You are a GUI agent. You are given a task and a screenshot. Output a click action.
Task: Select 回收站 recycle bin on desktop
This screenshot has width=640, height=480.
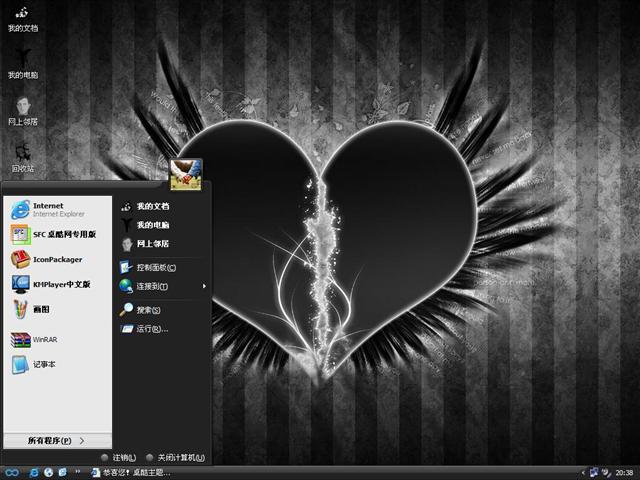click(23, 158)
